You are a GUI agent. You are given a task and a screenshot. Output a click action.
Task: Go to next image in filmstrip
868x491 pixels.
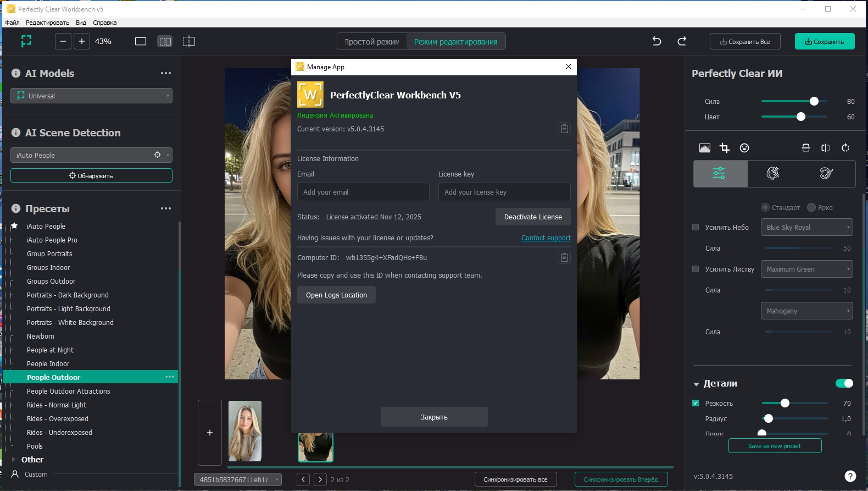[x=320, y=479]
